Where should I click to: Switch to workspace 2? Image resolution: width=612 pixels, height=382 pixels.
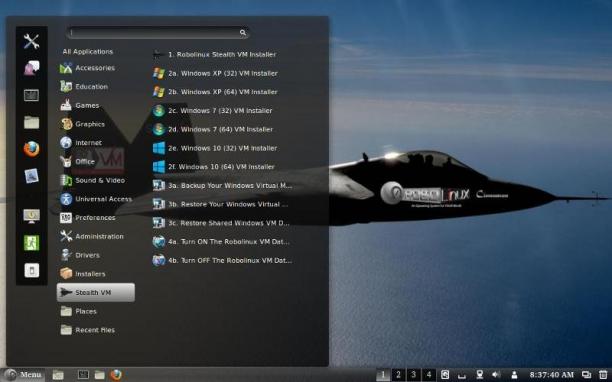[398, 375]
